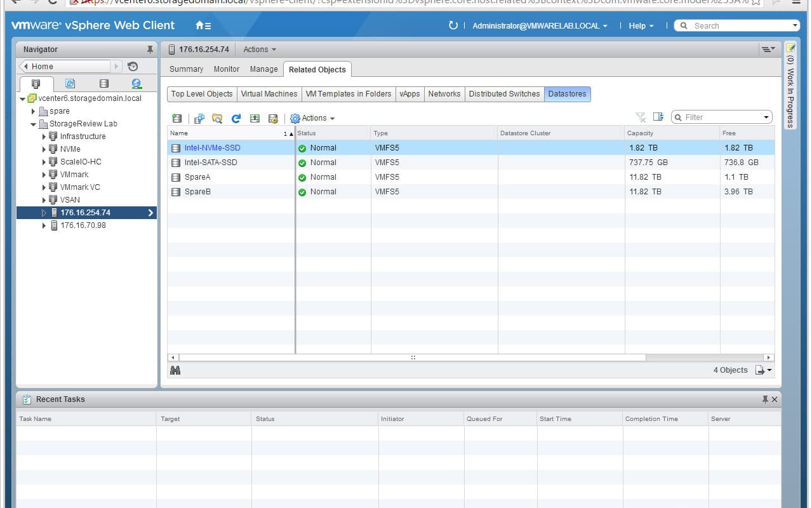Pin the Recent Tasks panel
Viewport: 812px width, 508px height.
pyautogui.click(x=765, y=399)
